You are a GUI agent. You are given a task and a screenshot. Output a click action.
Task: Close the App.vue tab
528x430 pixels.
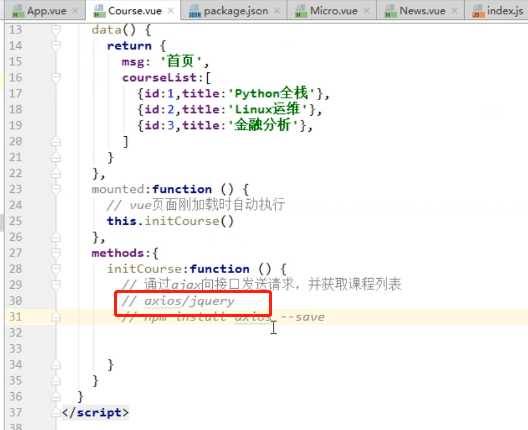point(75,11)
